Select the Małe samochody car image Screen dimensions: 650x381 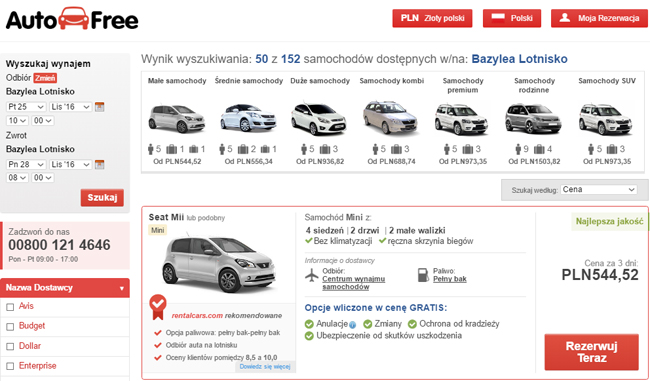pyautogui.click(x=177, y=118)
